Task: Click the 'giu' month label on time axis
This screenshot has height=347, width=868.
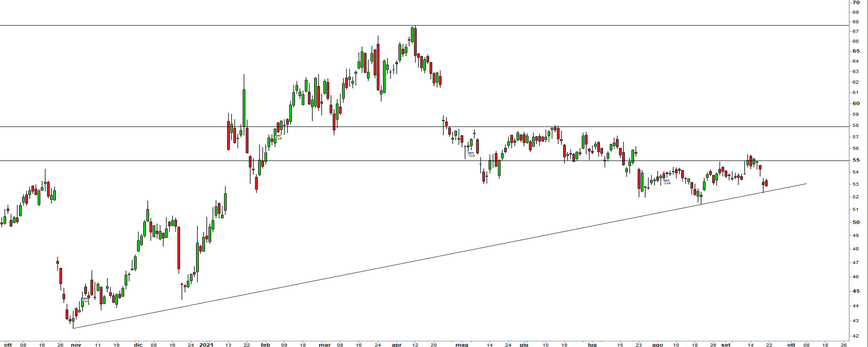Action: click(x=524, y=345)
